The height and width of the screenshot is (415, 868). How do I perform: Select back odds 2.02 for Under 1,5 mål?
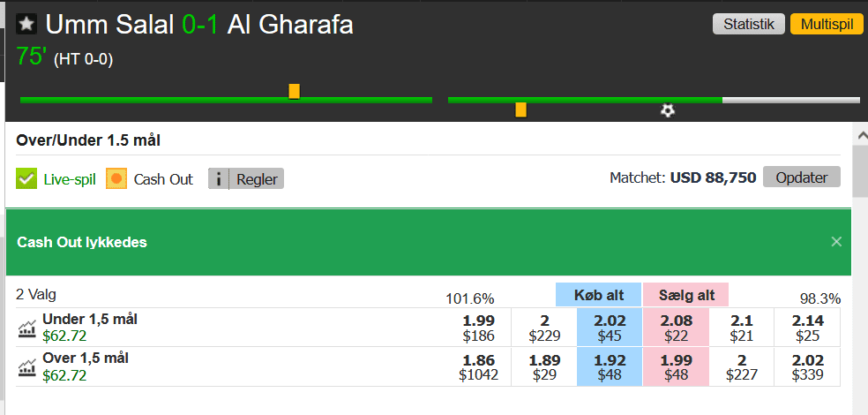(x=609, y=328)
